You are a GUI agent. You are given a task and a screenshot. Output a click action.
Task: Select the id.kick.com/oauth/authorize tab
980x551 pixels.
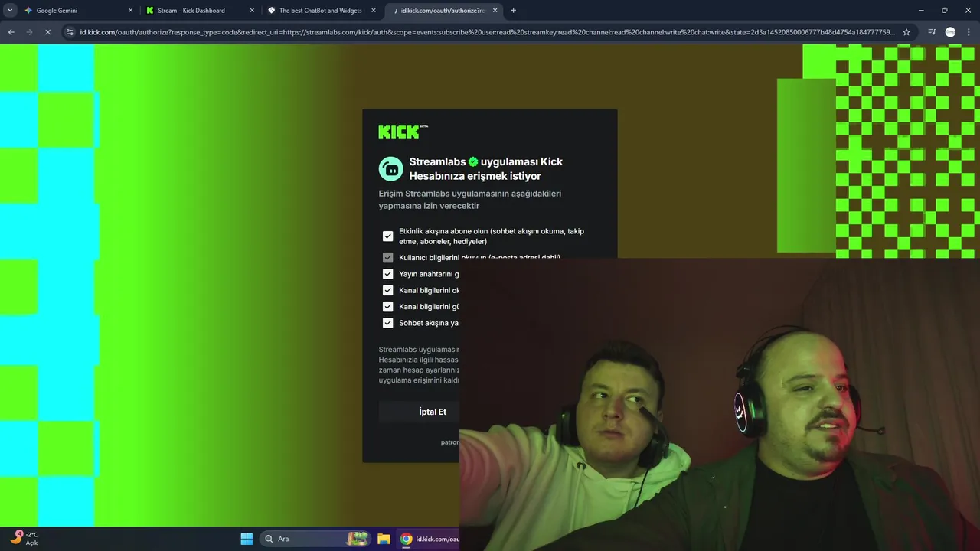tap(443, 11)
